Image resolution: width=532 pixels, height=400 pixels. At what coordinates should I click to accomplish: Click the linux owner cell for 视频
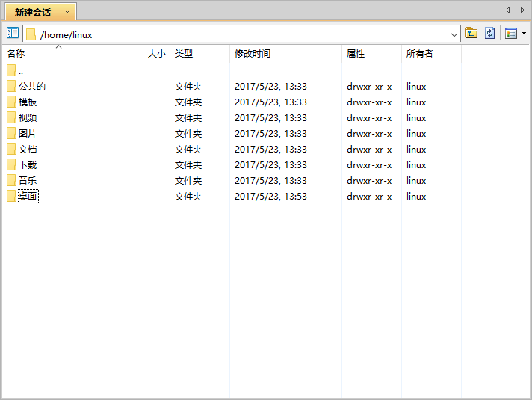416,118
